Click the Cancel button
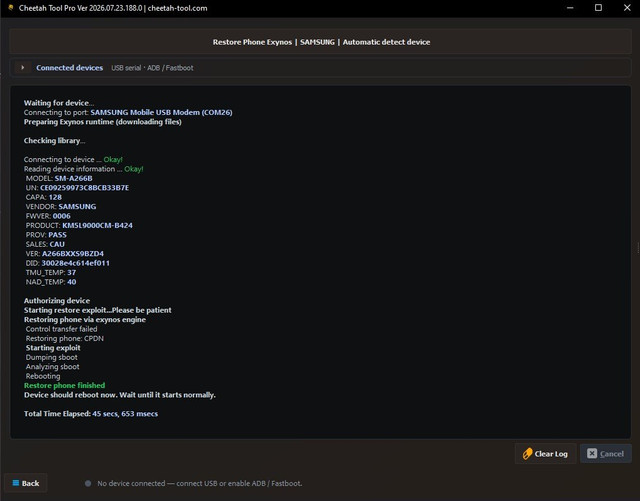Viewport: 640px width, 501px height. (606, 454)
